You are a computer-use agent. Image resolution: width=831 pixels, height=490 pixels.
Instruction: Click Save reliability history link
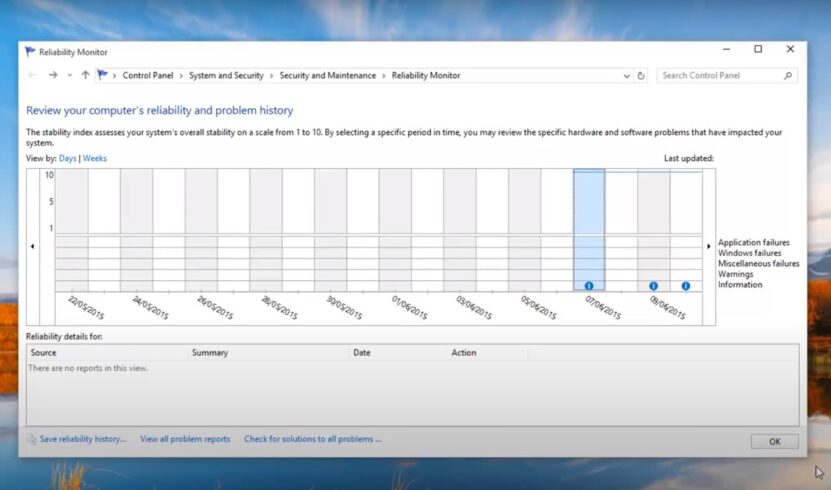83,439
